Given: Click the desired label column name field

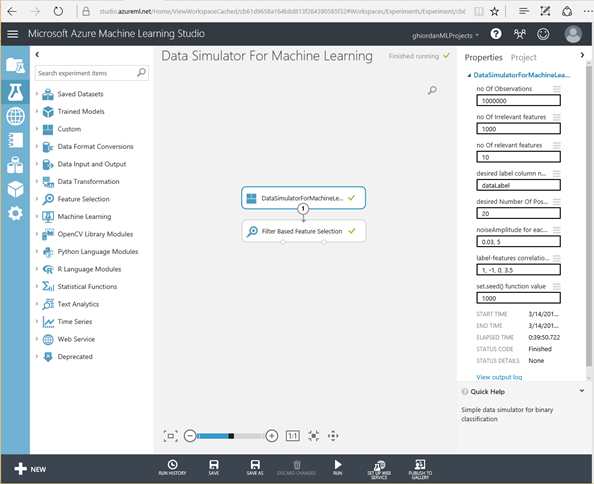Looking at the screenshot, I should [518, 185].
